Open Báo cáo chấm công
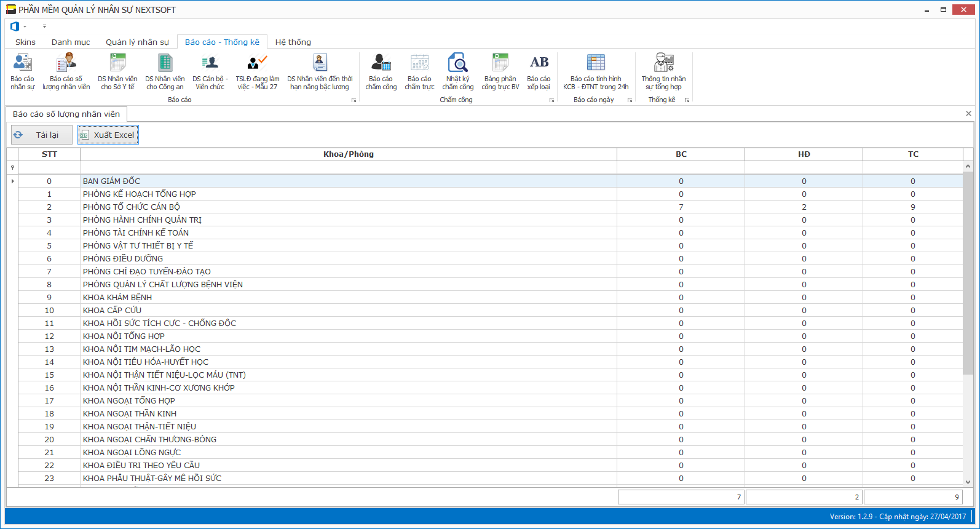Viewport: 980px width, 529px height. tap(381, 72)
